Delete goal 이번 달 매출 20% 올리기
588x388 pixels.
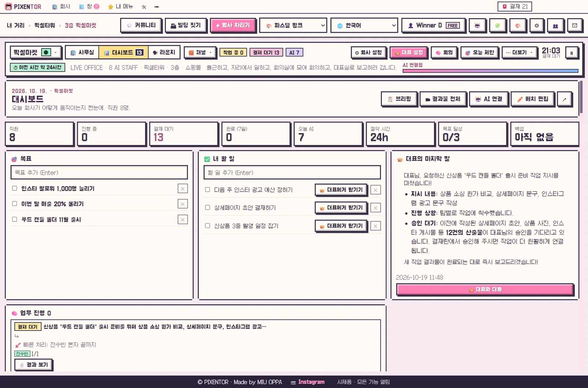point(183,204)
